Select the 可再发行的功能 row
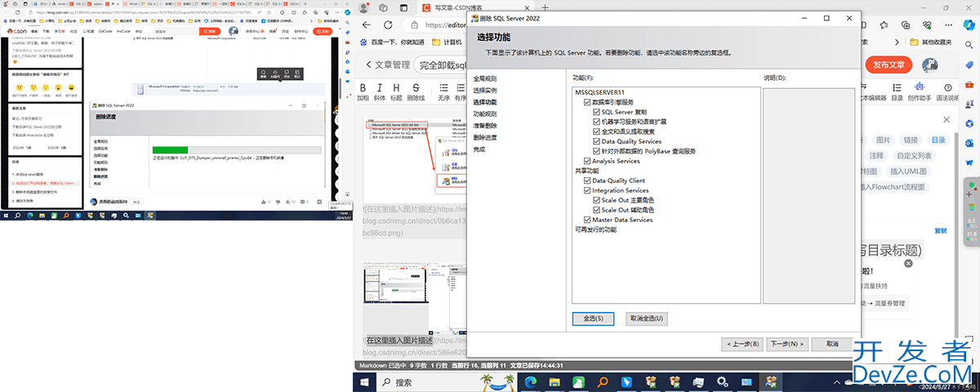Viewport: 980px width, 392px height. (595, 229)
